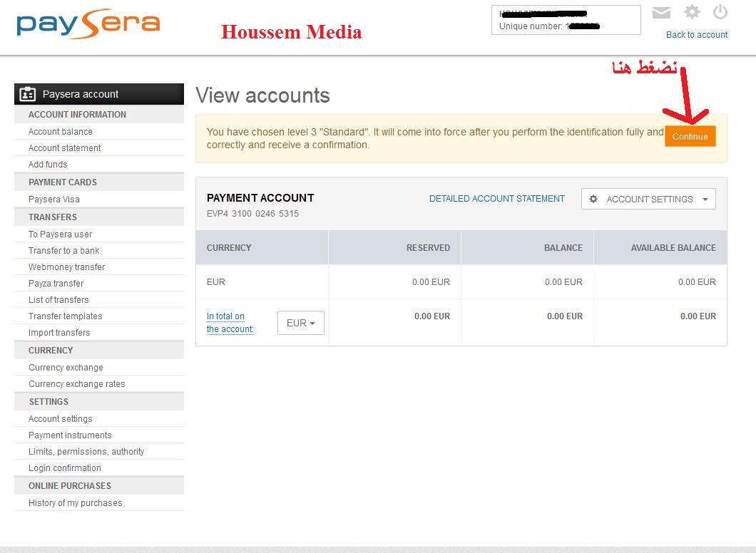
Task: Select To Paysera user transfer
Action: (x=61, y=234)
